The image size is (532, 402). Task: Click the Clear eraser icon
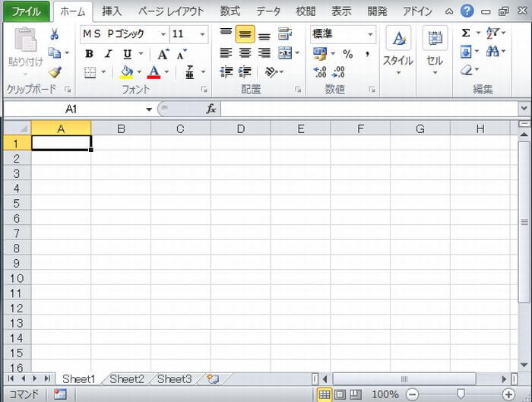pyautogui.click(x=467, y=70)
